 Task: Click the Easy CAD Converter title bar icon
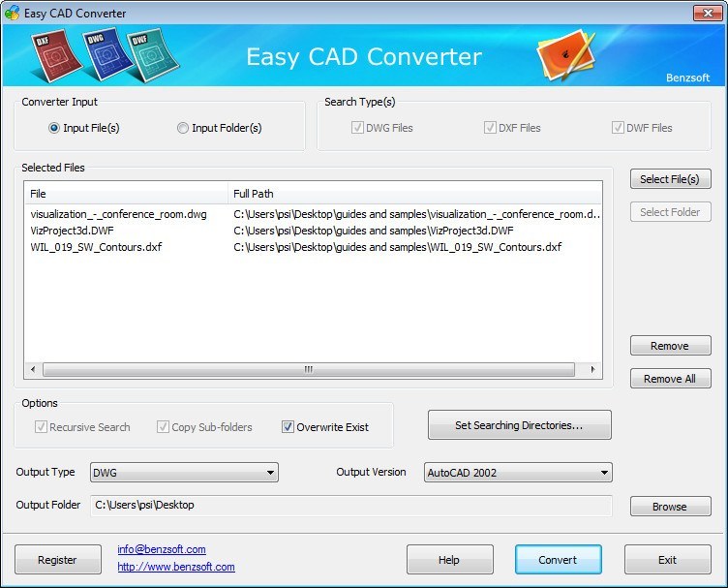[x=12, y=13]
